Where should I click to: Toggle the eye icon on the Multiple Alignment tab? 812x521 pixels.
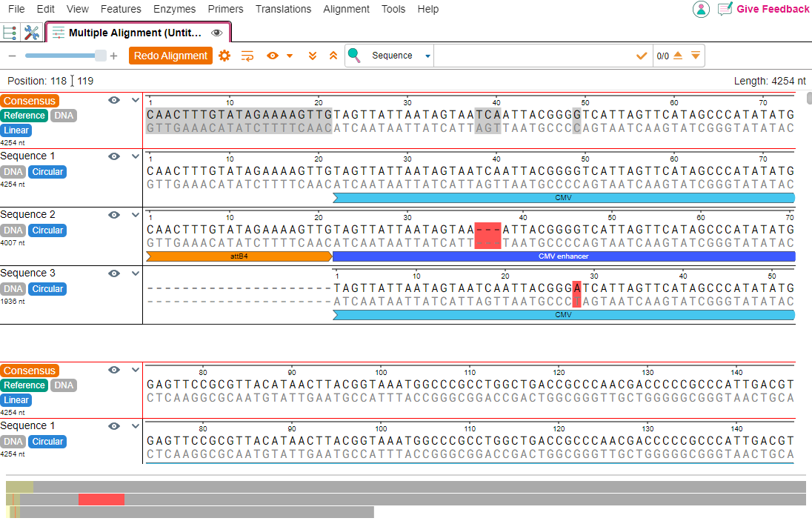(217, 33)
